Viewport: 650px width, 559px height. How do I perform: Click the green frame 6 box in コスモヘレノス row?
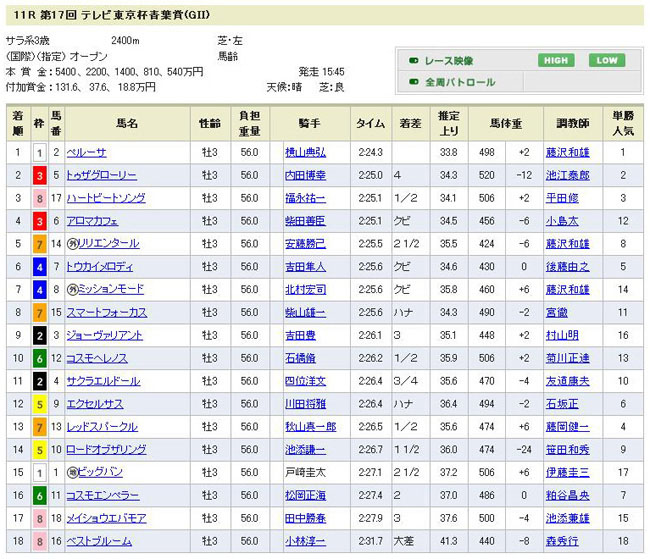tap(38, 358)
